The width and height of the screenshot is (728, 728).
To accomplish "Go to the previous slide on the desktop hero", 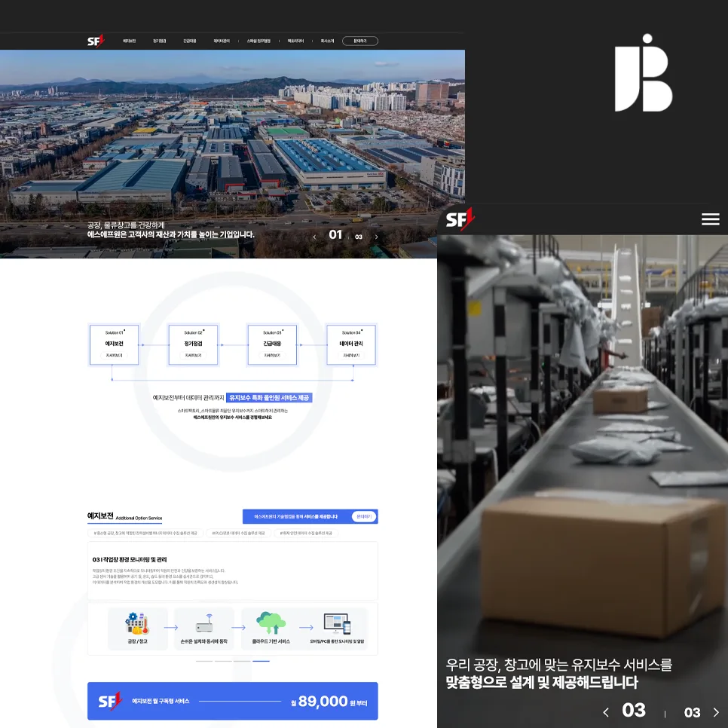I will point(314,237).
